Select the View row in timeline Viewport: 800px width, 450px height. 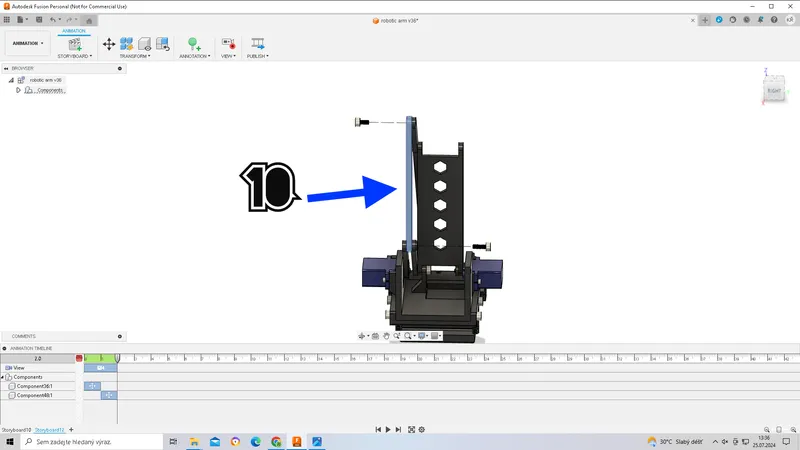(38, 367)
